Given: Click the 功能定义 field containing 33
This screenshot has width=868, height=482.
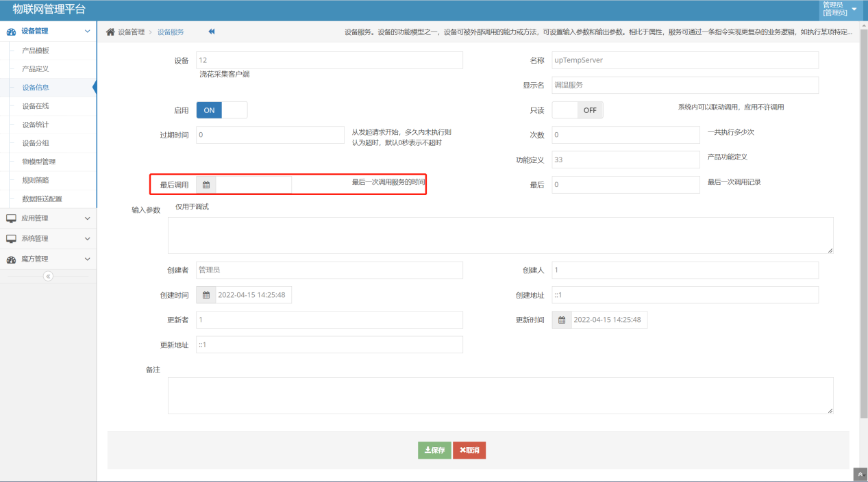Looking at the screenshot, I should coord(625,160).
